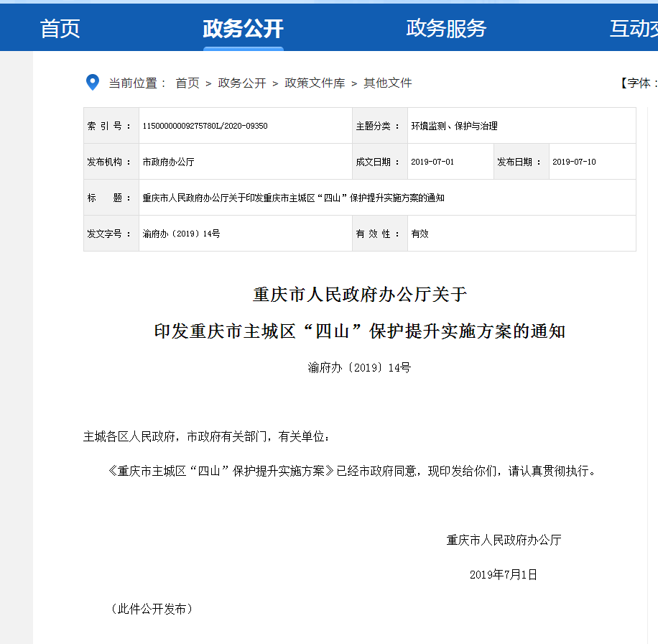Click the 发布日期 value 2019-07-10
Screen dimensions: 658x644
(x=573, y=162)
